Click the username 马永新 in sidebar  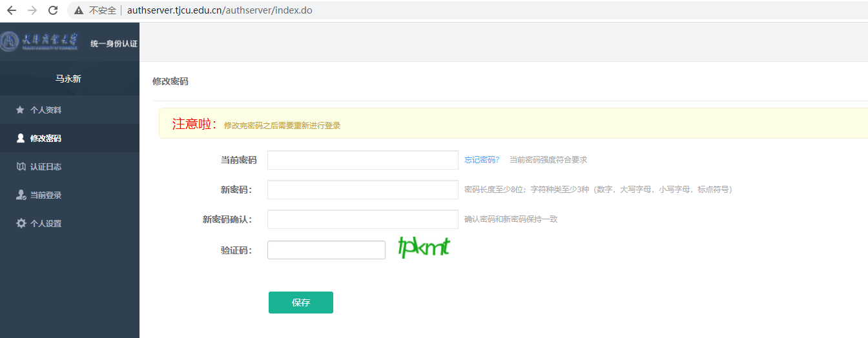(x=68, y=79)
